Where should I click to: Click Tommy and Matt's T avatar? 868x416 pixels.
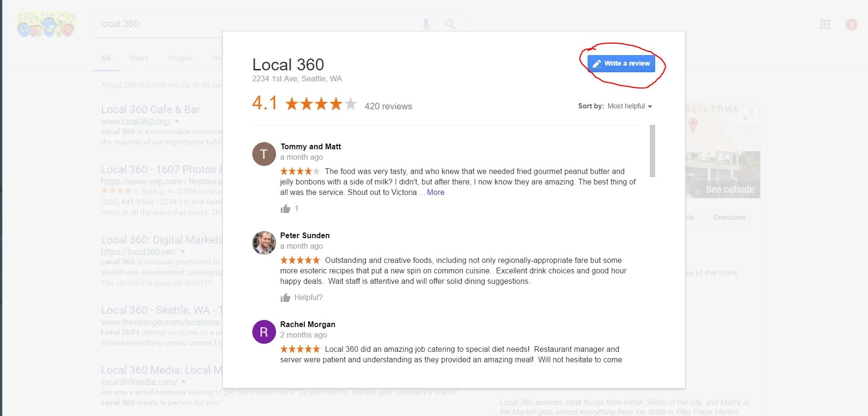click(264, 154)
